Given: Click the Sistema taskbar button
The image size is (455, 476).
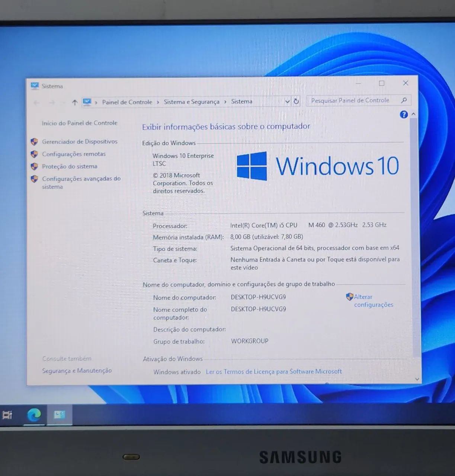Looking at the screenshot, I should tap(60, 414).
